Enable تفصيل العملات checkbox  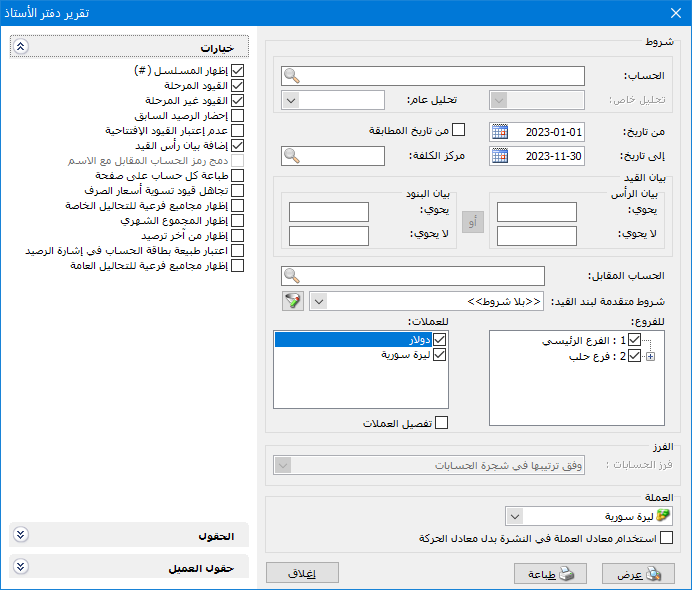pyautogui.click(x=441, y=423)
